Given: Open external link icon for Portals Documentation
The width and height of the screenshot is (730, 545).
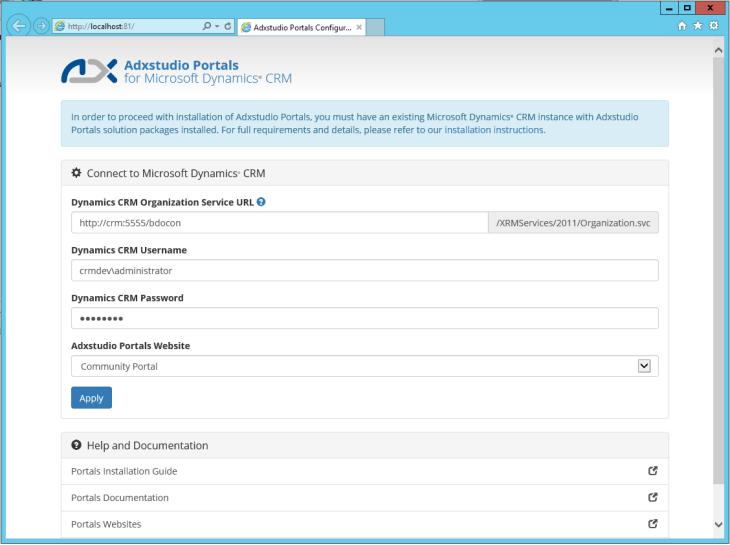Looking at the screenshot, I should 653,498.
